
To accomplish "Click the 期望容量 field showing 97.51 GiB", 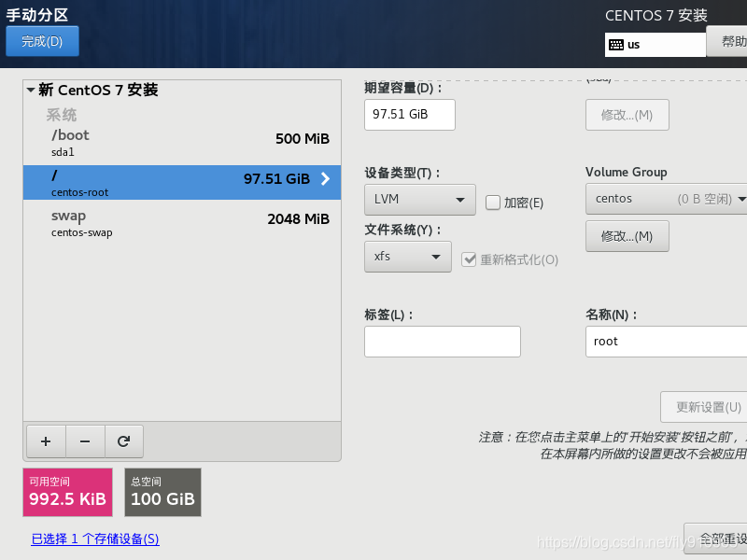I will tap(410, 115).
